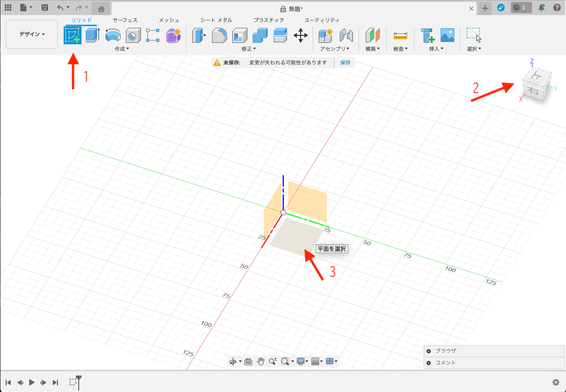
Task: Jump to timeline end
Action: (56, 382)
